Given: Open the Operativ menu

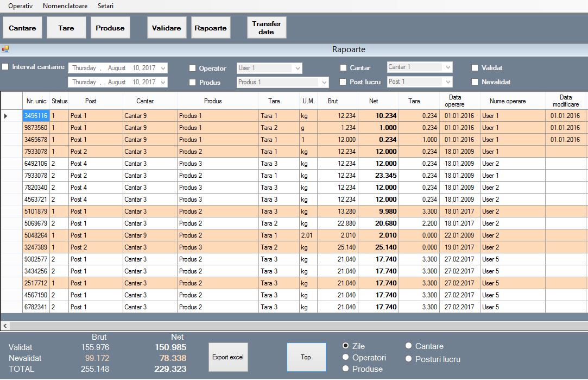Looking at the screenshot, I should (x=20, y=6).
